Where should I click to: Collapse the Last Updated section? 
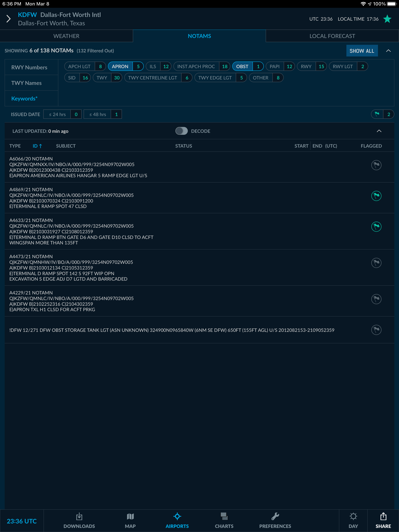pyautogui.click(x=379, y=131)
